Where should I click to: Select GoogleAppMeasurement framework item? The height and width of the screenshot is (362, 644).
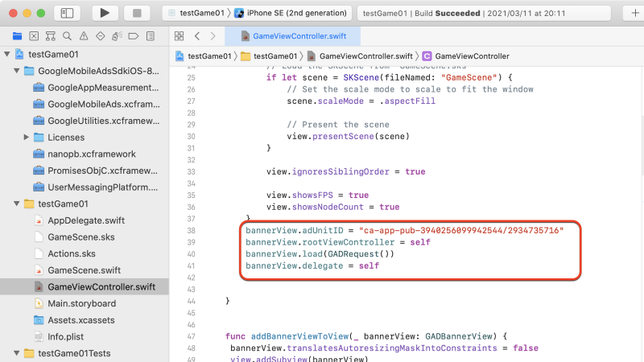click(103, 88)
